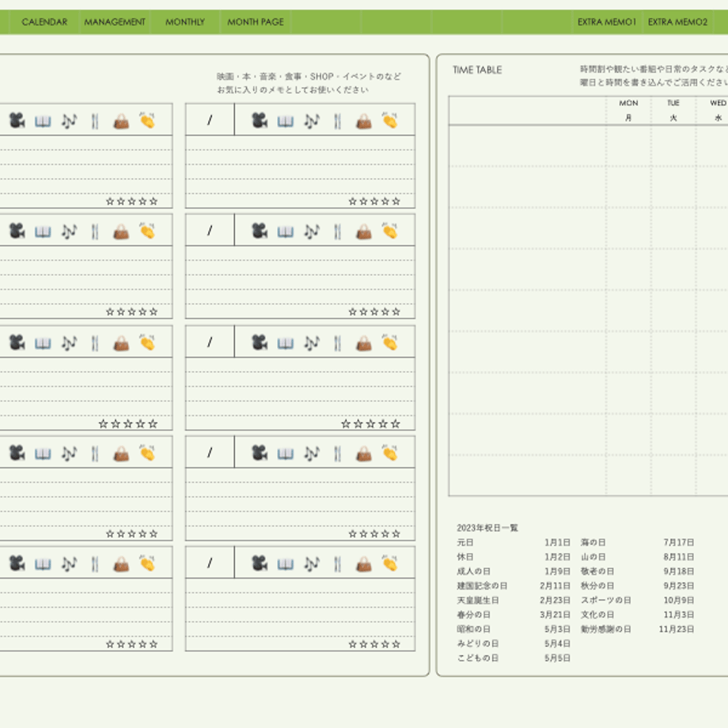Mark cutlery icon in fourth left-column card

(95, 453)
